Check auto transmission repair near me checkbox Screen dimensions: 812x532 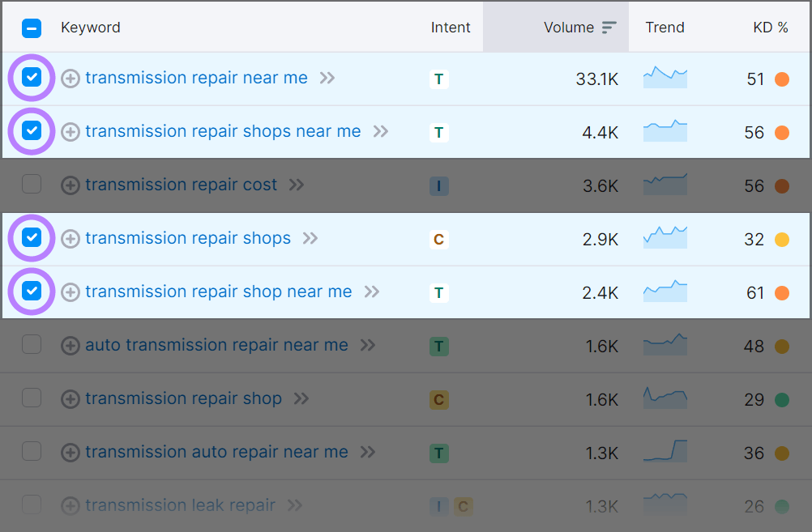(x=32, y=344)
